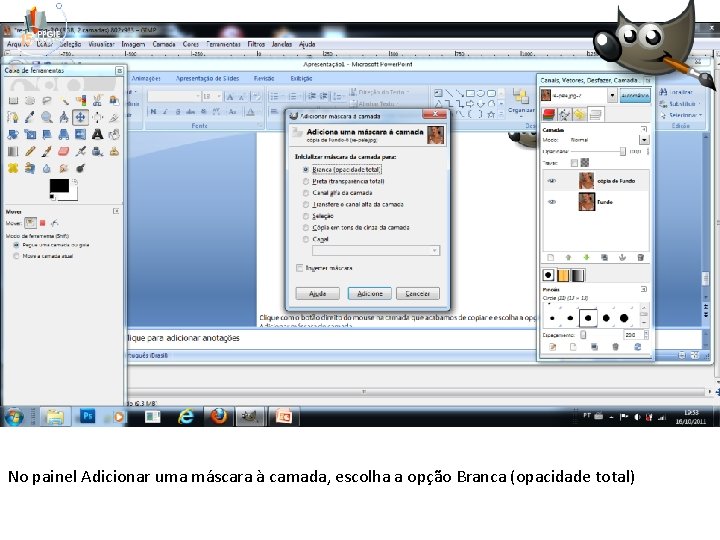Lower layer with green down arrow
Viewport: 720px width, 540px height.
tap(586, 258)
